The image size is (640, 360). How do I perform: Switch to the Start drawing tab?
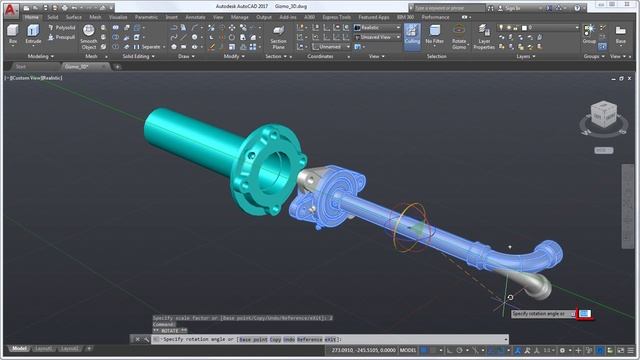coord(21,67)
